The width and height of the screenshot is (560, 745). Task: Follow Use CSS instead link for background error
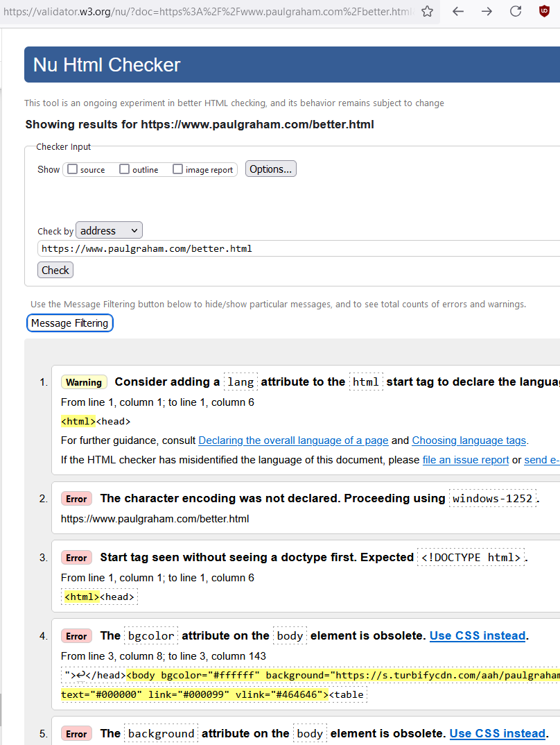(x=498, y=734)
